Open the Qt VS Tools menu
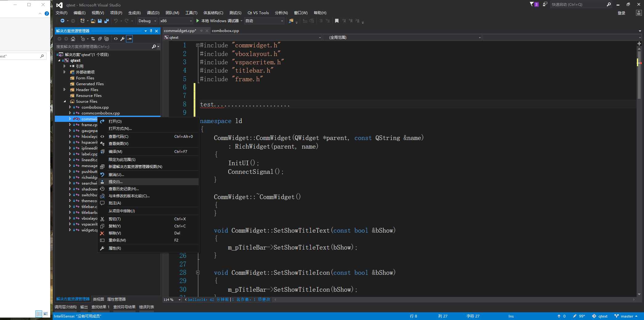Image resolution: width=644 pixels, height=320 pixels. coord(258,13)
